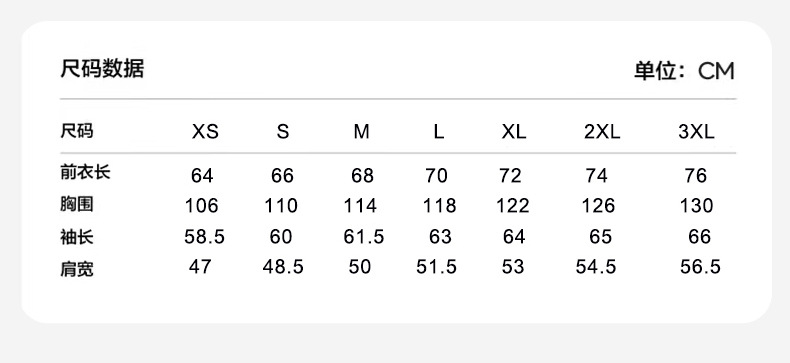
Task: Click the 70 front length cell
Action: coord(436,175)
